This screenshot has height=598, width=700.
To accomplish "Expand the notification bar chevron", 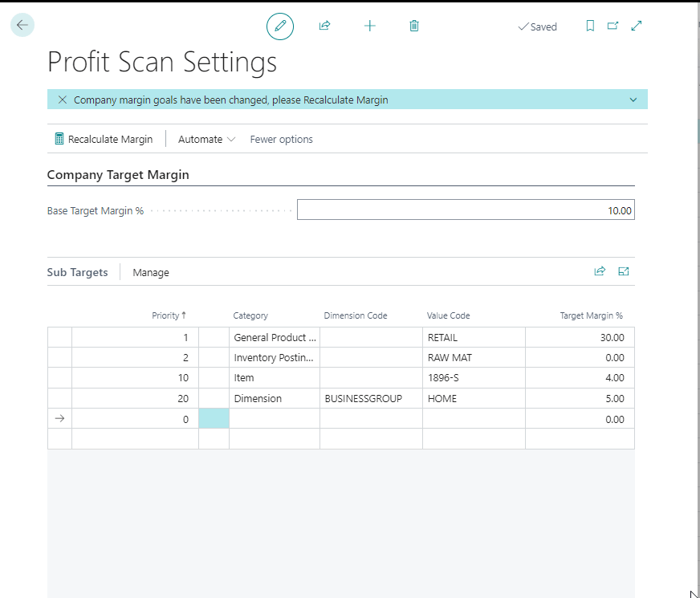I will pos(633,100).
